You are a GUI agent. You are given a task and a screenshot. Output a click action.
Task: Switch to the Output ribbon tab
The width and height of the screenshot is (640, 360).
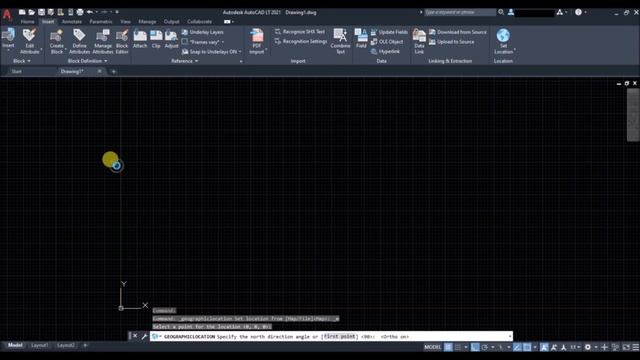click(x=171, y=22)
